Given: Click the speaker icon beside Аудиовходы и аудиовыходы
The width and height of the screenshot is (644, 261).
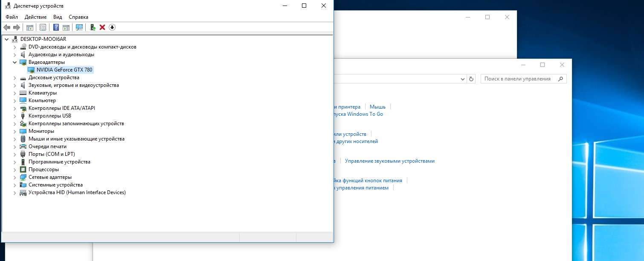Looking at the screenshot, I should tap(23, 54).
